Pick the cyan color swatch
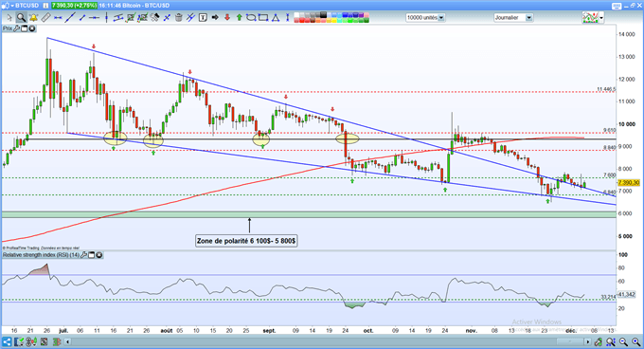Image resolution: width=644 pixels, height=349 pixels. (340, 21)
